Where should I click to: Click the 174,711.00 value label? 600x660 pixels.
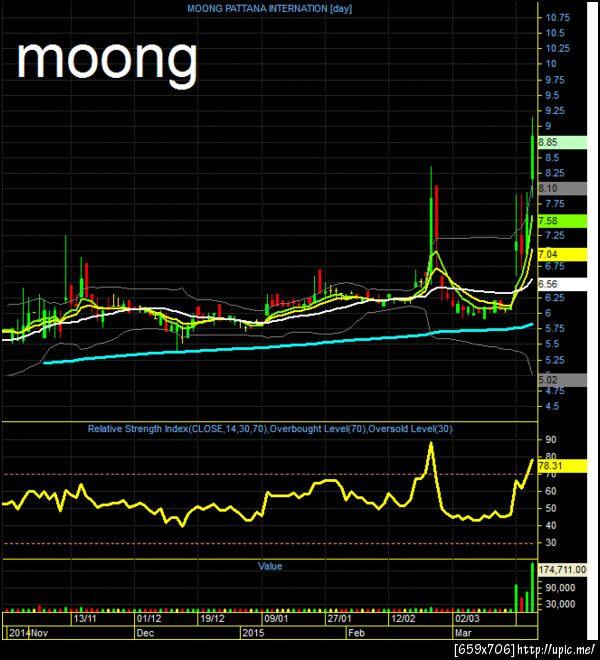point(563,570)
